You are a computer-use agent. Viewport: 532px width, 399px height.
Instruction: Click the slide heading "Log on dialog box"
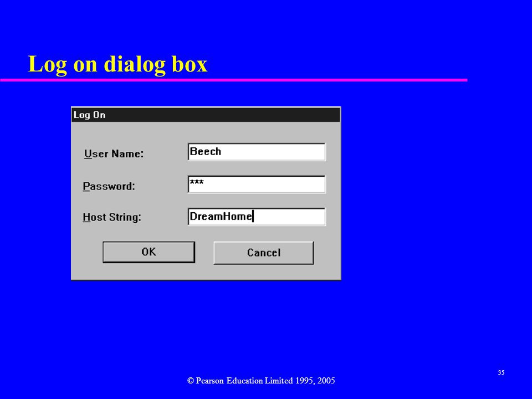coord(117,64)
